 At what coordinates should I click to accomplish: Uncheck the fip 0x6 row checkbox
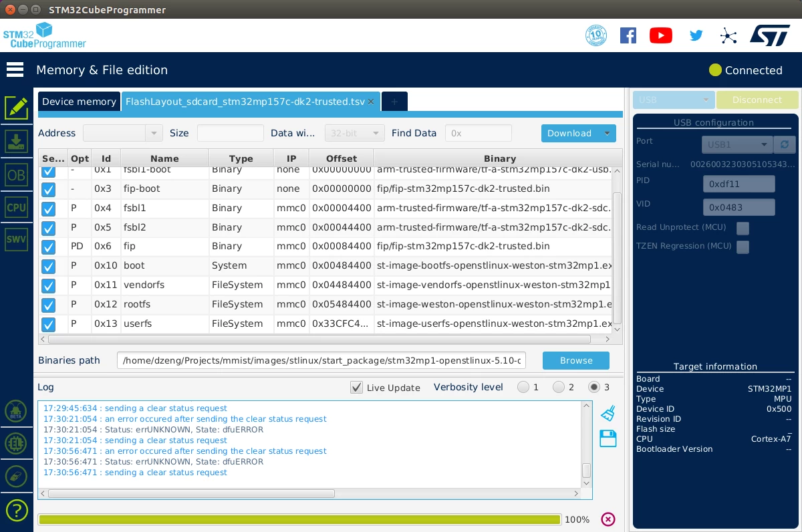(48, 247)
